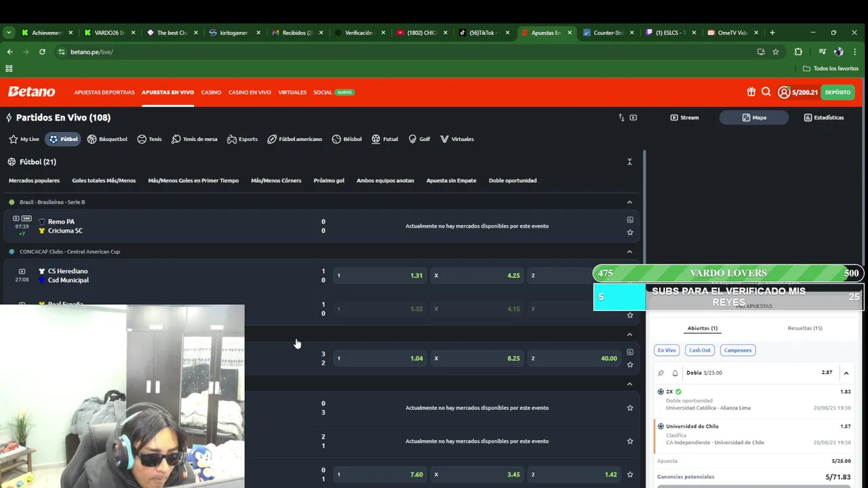Open Casino En Vivo menu item
Viewport: 868px width, 488px height.
tap(250, 92)
